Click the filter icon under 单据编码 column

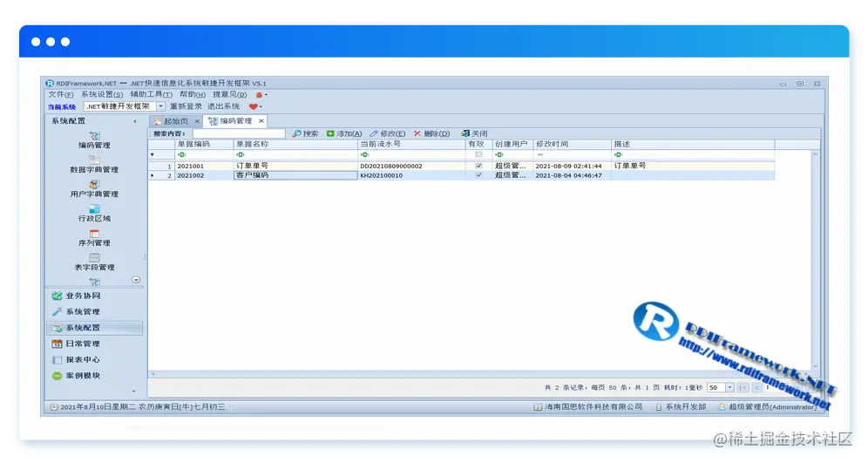point(181,155)
